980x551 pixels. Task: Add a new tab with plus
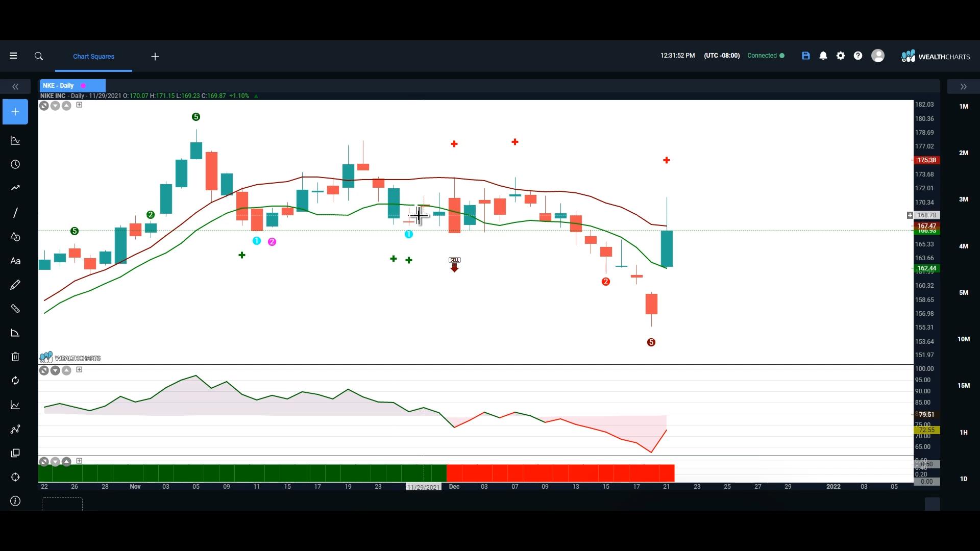pyautogui.click(x=155, y=57)
